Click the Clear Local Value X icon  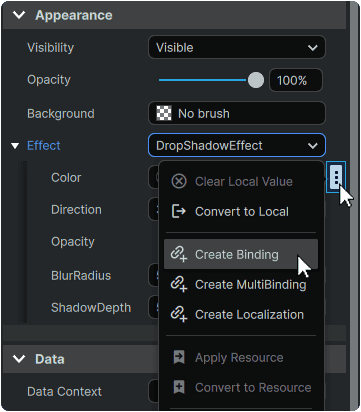click(x=179, y=182)
